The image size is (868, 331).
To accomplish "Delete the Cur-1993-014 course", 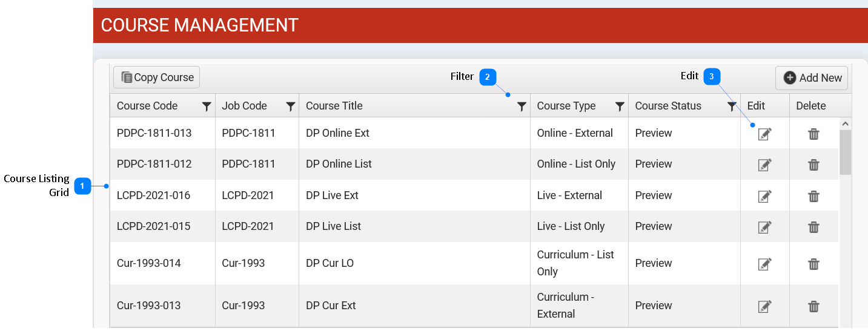I will 813,264.
